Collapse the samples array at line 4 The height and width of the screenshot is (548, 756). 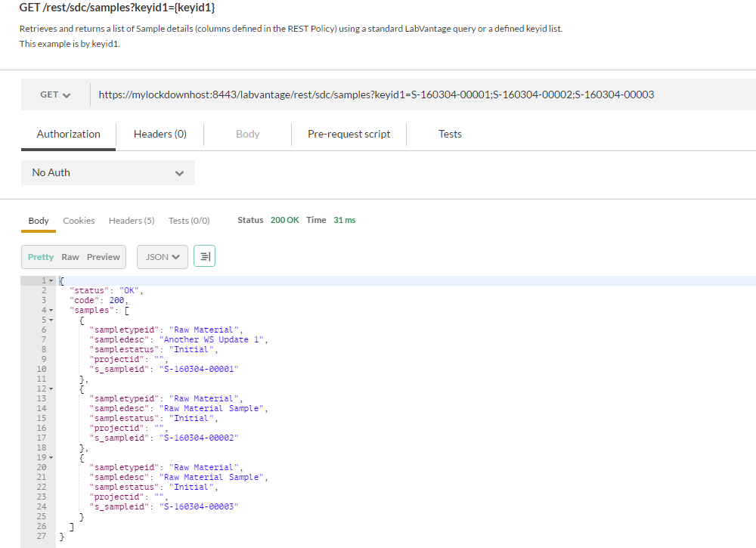[51, 311]
